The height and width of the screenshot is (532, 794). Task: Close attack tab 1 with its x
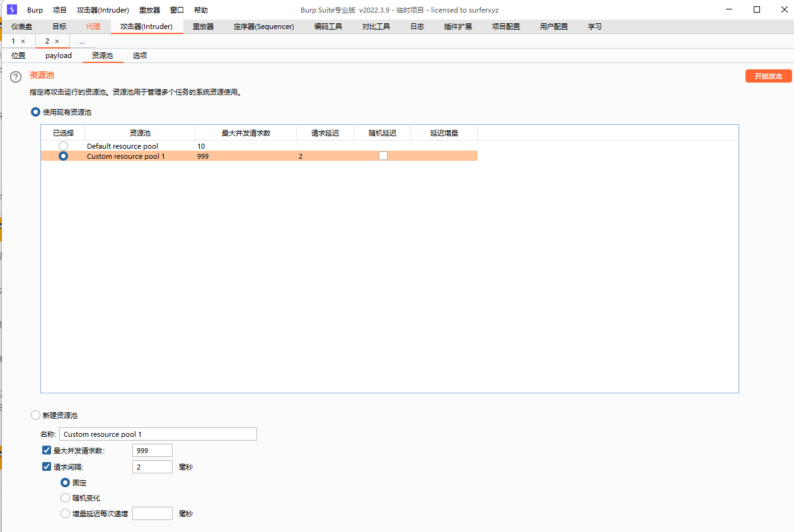click(23, 41)
